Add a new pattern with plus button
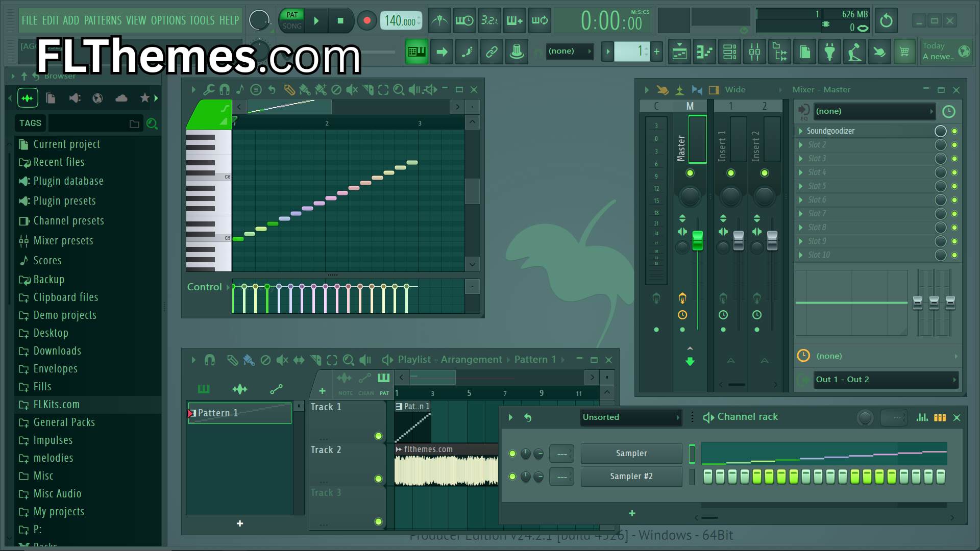The image size is (980, 551). click(x=240, y=523)
